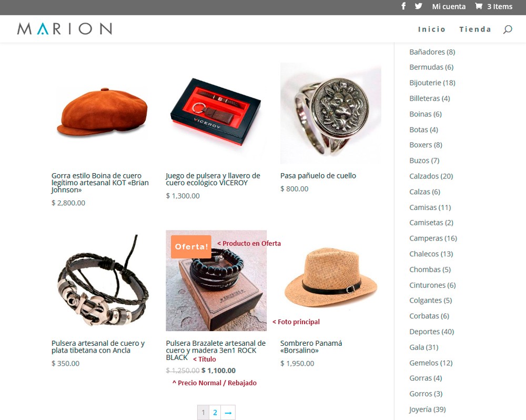Viewport: 526px width, 420px height.
Task: Open the anchor bracelet product image
Action: tap(102, 281)
